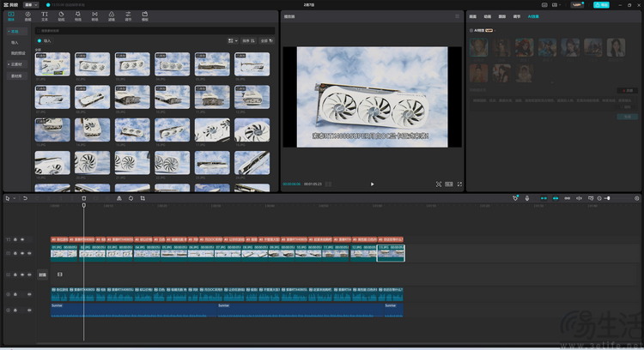Open the Audio panel in top toolbar
Viewport: 644px width, 350px height.
(x=28, y=16)
